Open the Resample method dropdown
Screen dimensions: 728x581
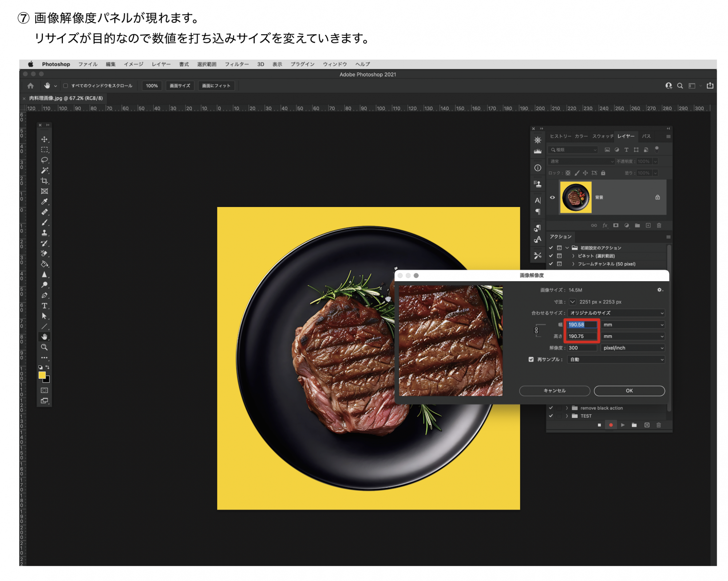coord(616,359)
